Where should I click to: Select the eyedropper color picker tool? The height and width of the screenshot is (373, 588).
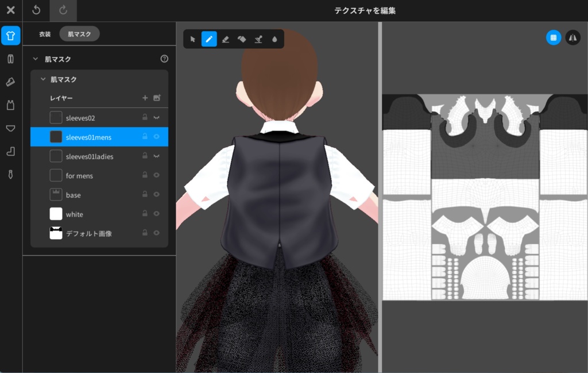pos(258,39)
